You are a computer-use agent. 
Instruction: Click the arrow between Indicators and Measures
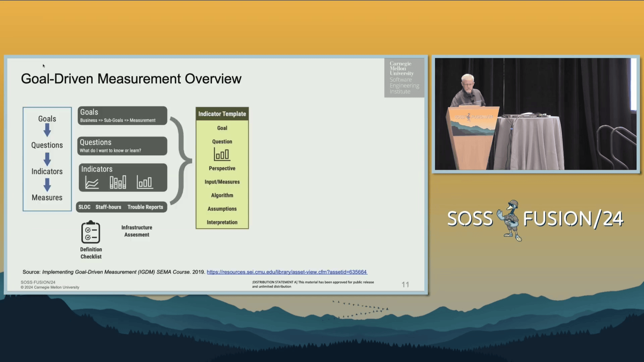[x=47, y=185]
